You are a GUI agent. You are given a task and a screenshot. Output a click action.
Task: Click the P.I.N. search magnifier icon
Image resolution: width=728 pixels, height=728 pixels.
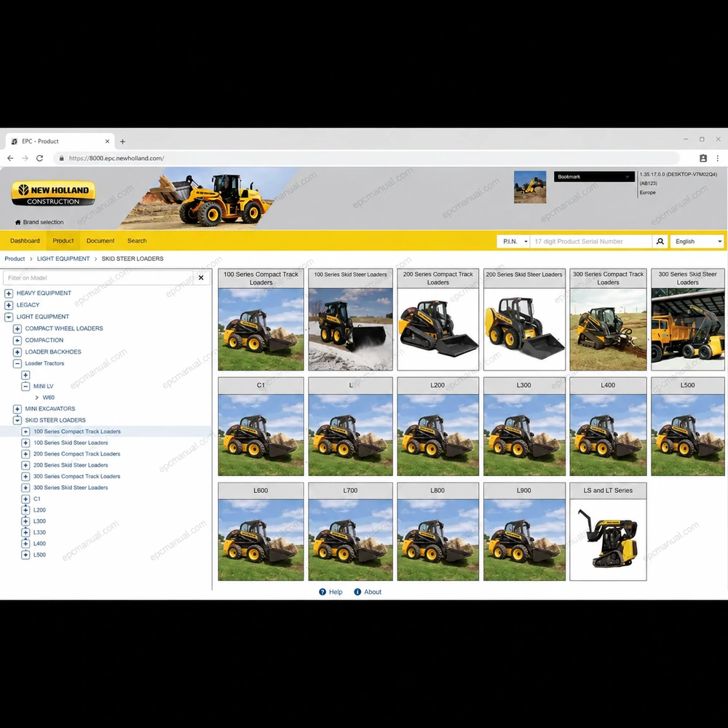tap(660, 242)
